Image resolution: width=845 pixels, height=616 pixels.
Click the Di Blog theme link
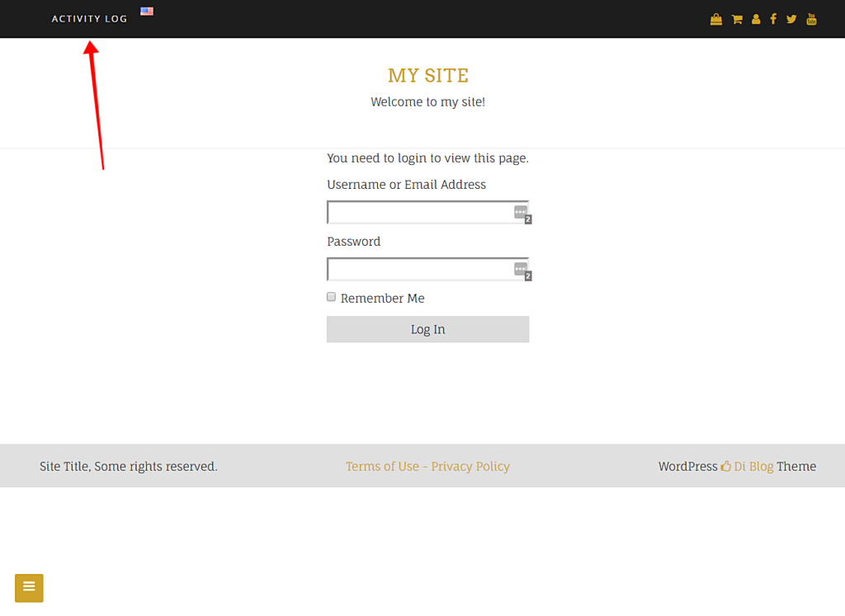click(x=753, y=466)
